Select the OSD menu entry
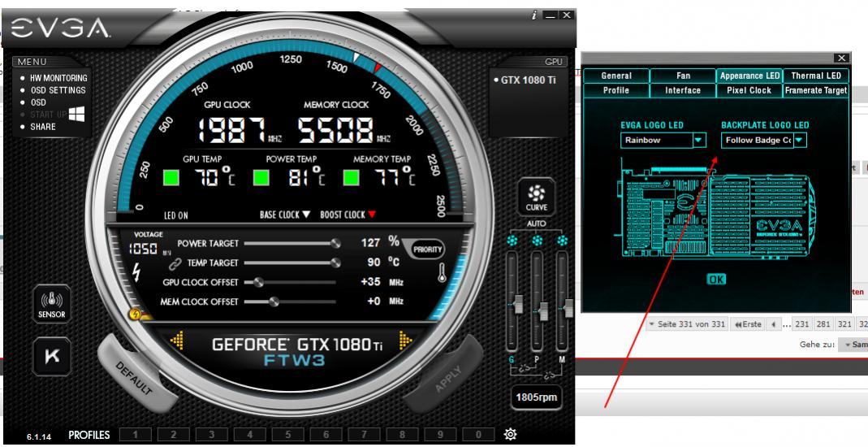The image size is (868, 447). 37,102
